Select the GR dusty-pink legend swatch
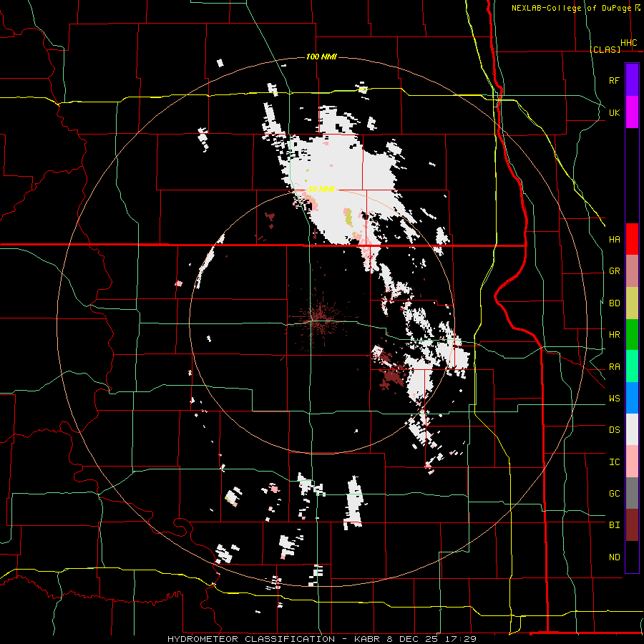 pos(632,271)
